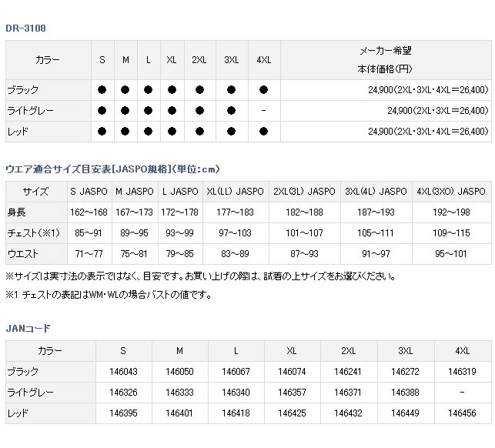The height and width of the screenshot is (448, 495).
Task: Click JAN code 146319
Action: point(462,372)
